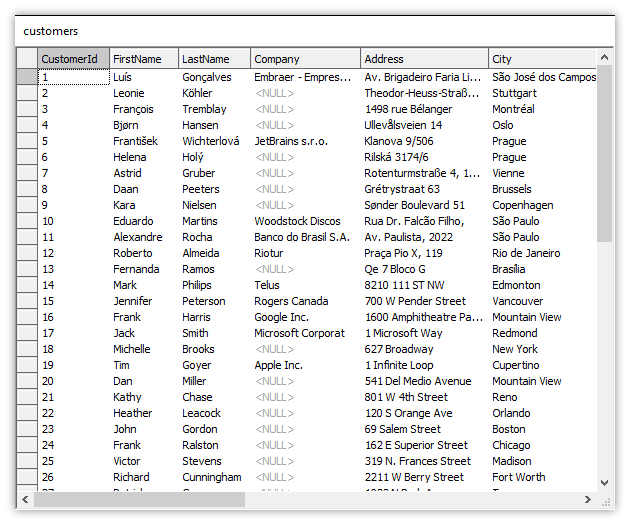Viewport: 630px width, 525px height.
Task: Select LastName cell 'Ralston'
Action: tap(215, 445)
